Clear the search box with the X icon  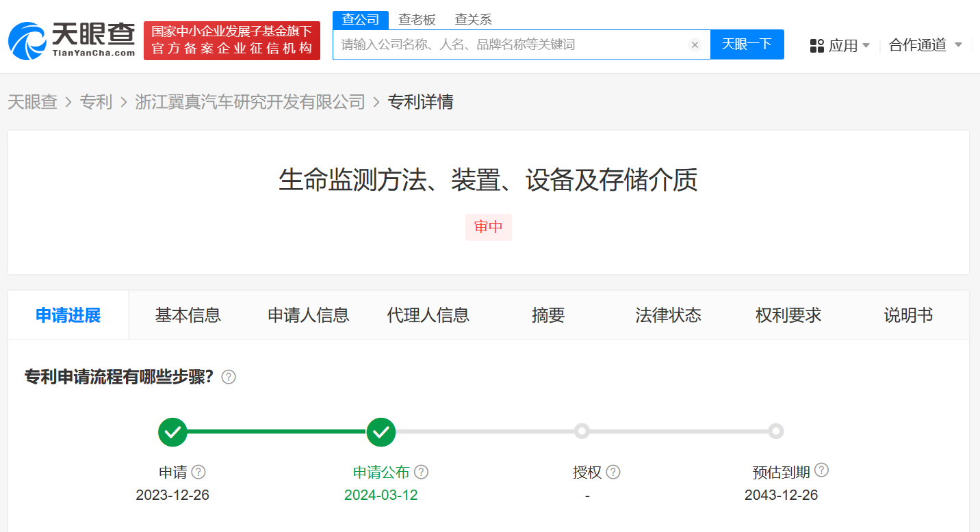[695, 45]
